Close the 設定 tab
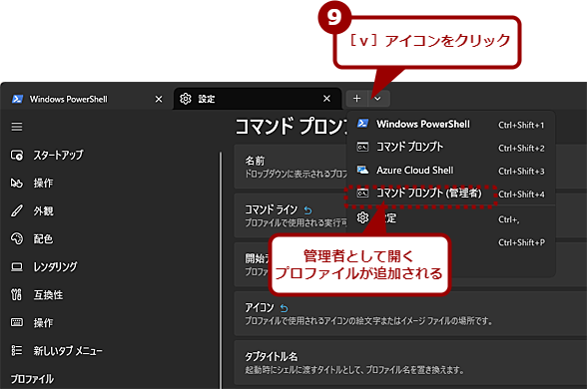 click(x=327, y=99)
